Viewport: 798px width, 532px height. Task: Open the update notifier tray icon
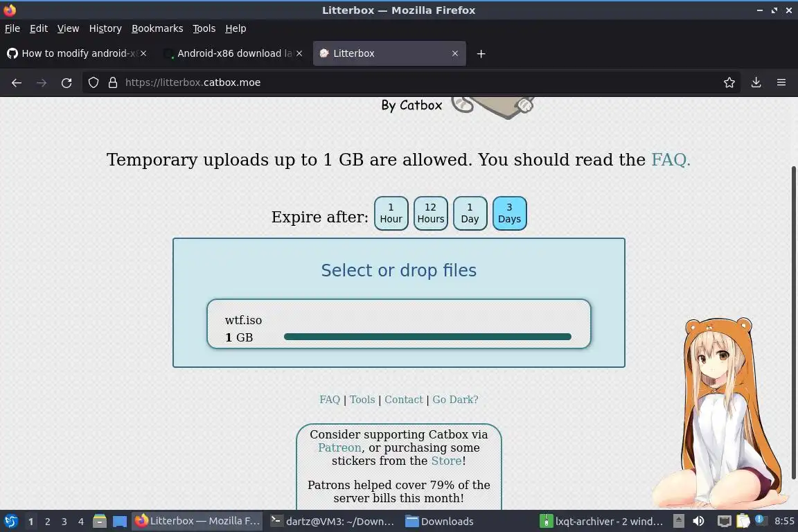(x=760, y=520)
